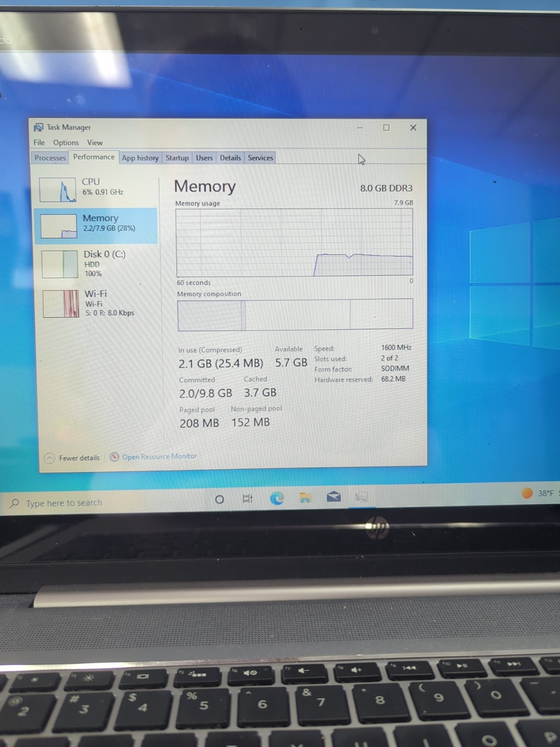This screenshot has width=560, height=747.
Task: Click the Task Manager taskbar icon
Action: click(362, 496)
